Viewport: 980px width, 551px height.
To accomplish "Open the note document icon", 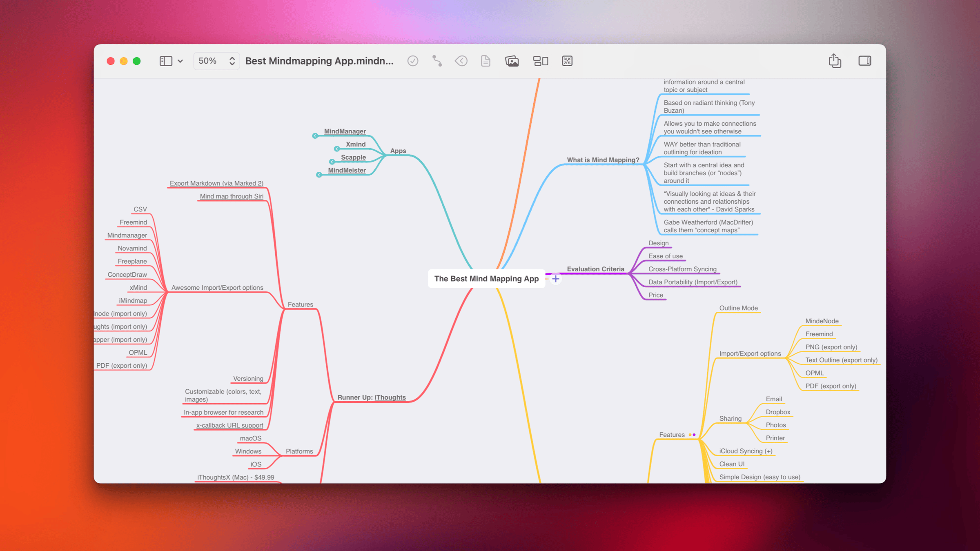I will 486,61.
